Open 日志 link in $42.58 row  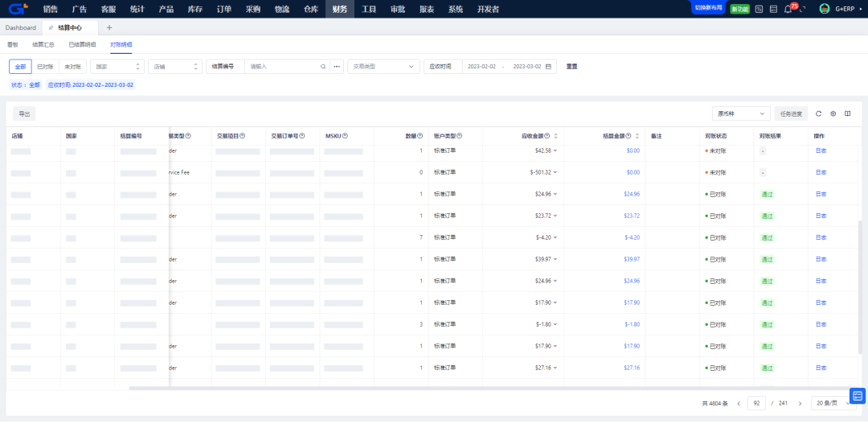821,150
